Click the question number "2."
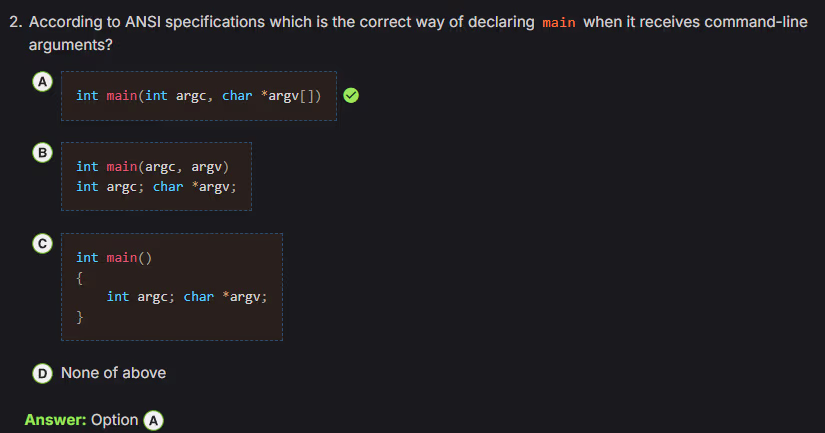This screenshot has width=825, height=433. pos(16,22)
